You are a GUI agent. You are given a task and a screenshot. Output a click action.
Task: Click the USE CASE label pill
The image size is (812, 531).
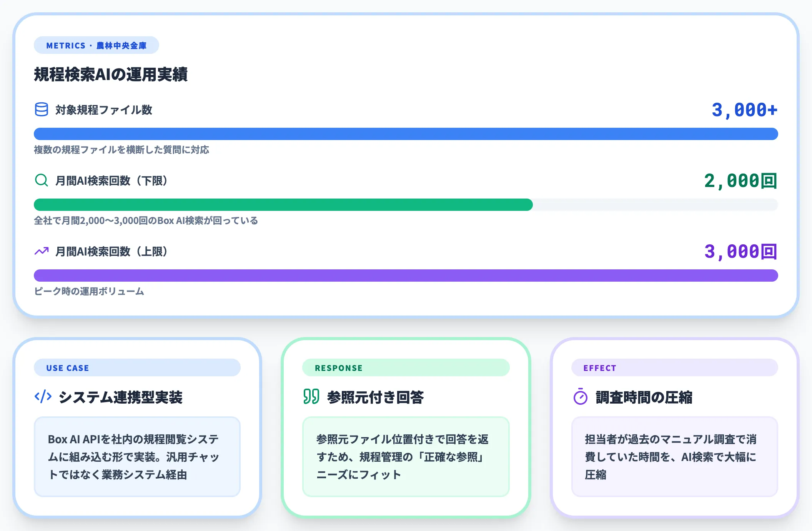(x=137, y=368)
